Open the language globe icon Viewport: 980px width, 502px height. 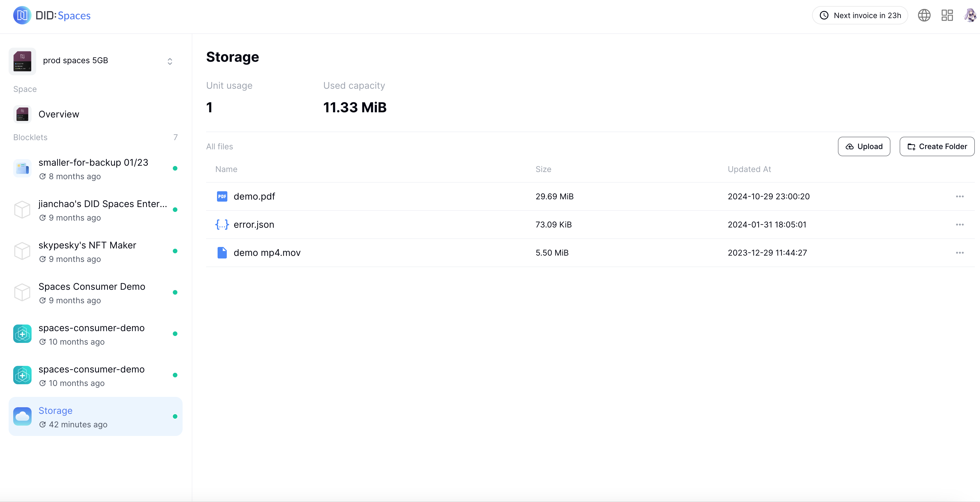[924, 16]
